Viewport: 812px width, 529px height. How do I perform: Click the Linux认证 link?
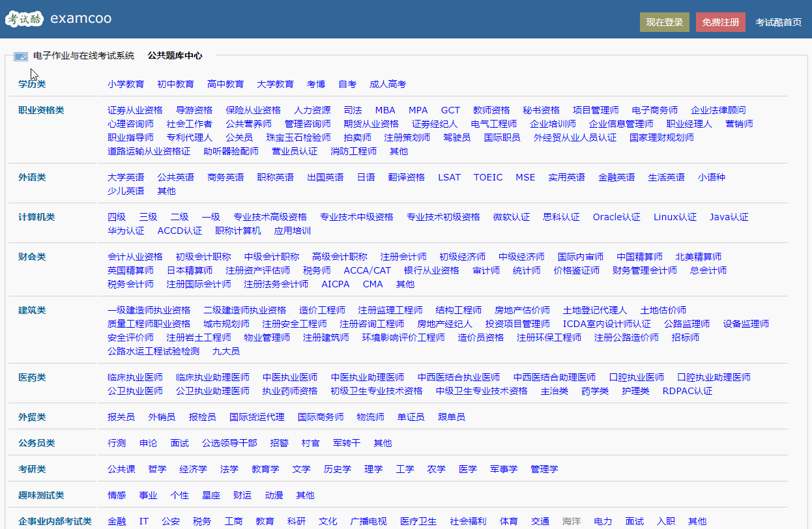(x=675, y=217)
